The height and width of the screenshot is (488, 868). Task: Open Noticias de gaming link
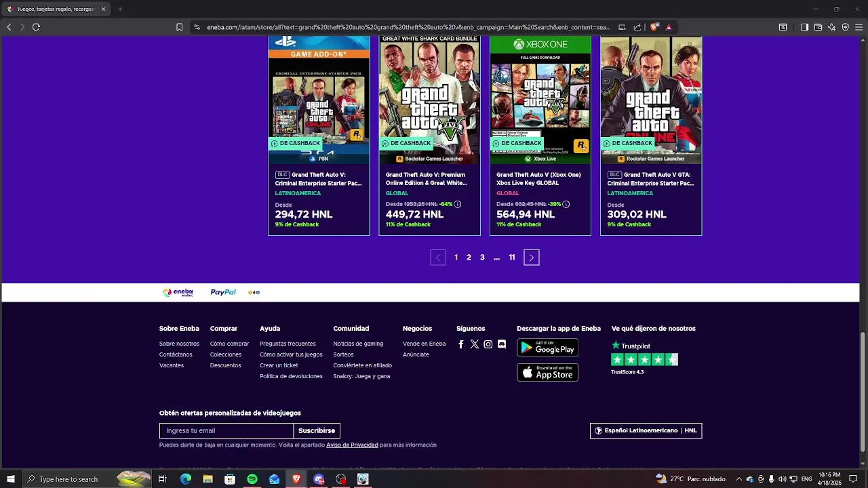pyautogui.click(x=358, y=344)
